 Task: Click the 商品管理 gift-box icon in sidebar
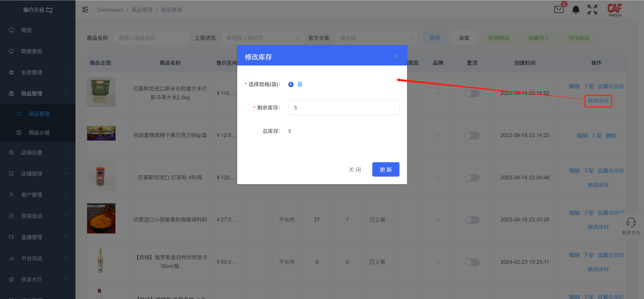tap(11, 94)
